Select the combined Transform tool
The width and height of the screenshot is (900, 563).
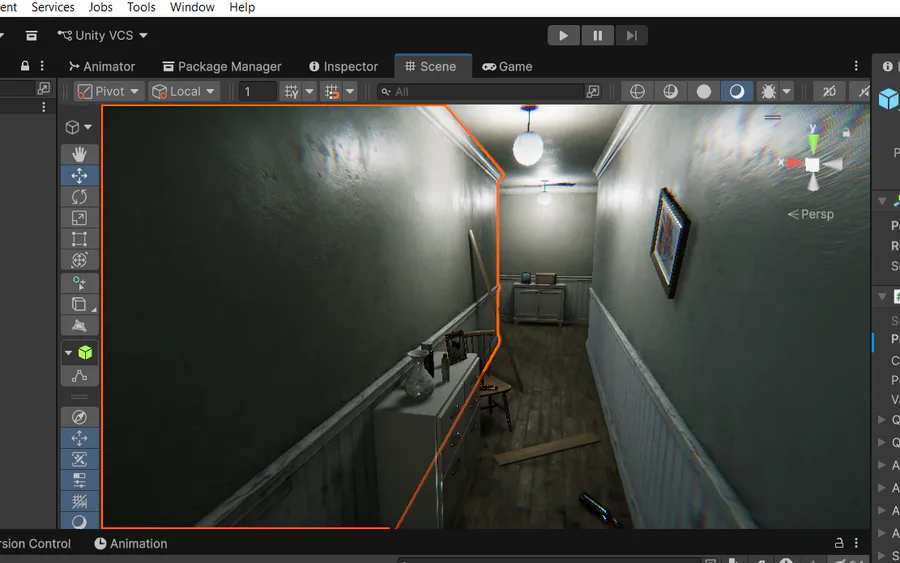point(79,260)
